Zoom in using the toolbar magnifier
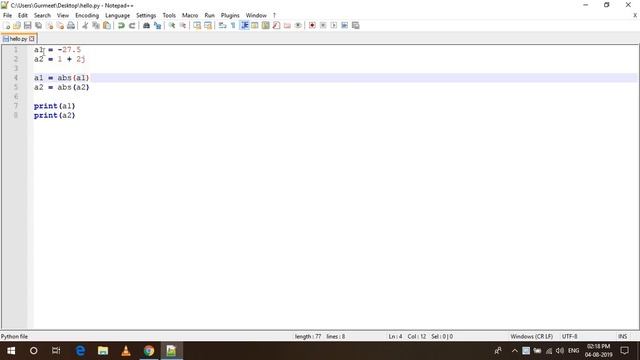Screen dimensions: 640x360 [x=172, y=25]
